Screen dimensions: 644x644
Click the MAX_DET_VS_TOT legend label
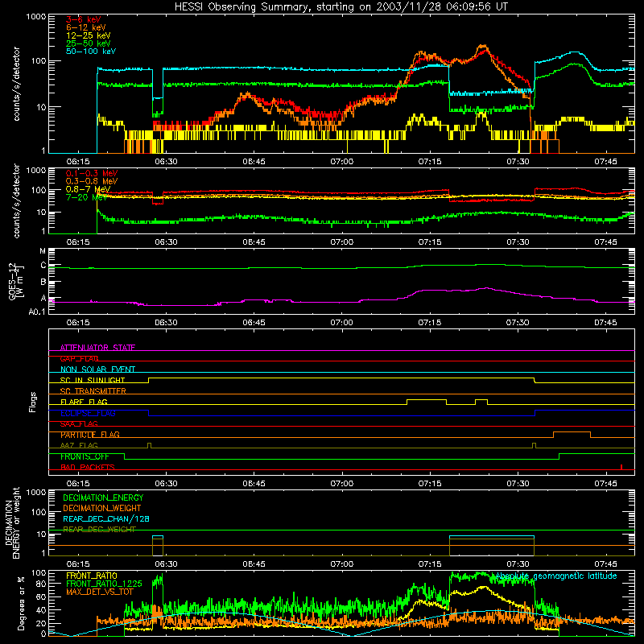100,592
